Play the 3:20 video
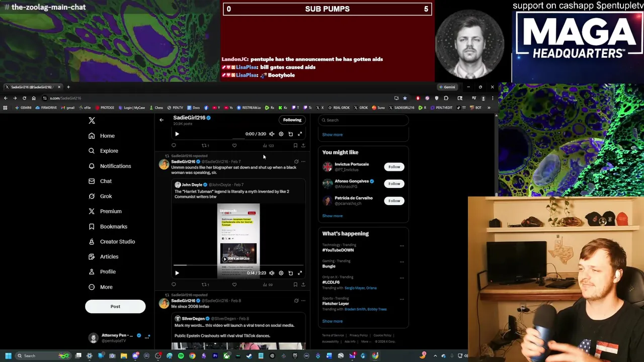Screen dimensions: 644x362 coord(177,134)
